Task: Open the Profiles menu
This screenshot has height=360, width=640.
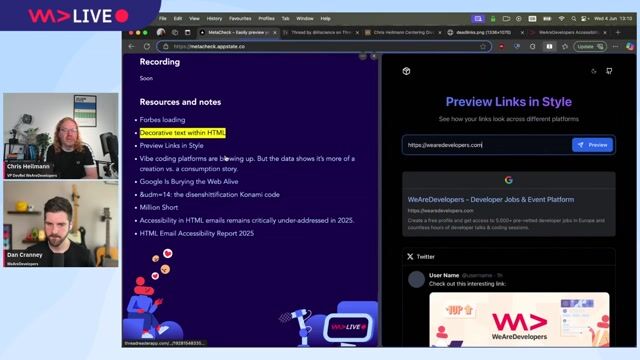Action: [267, 19]
